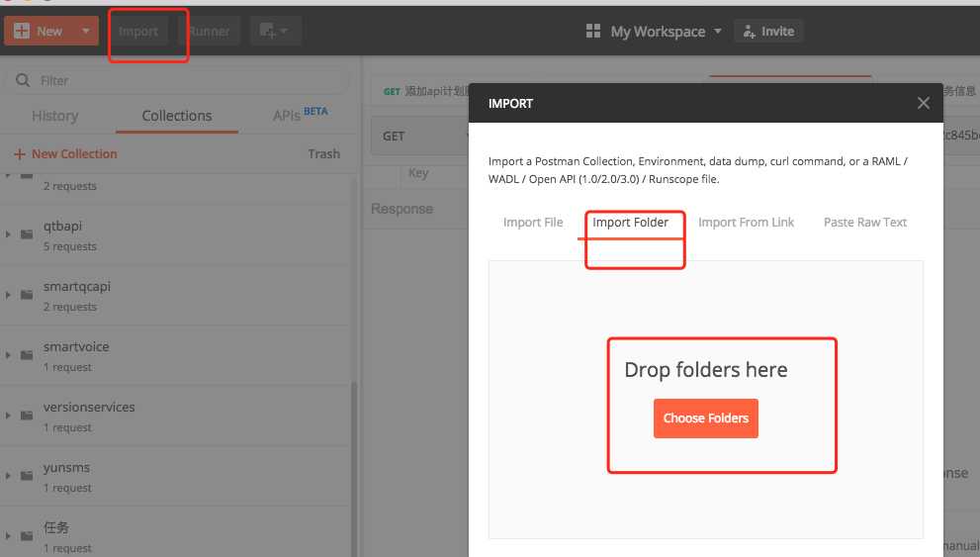This screenshot has width=980, height=557.
Task: Expand the versionservices collection arrow
Action: pyautogui.click(x=8, y=416)
